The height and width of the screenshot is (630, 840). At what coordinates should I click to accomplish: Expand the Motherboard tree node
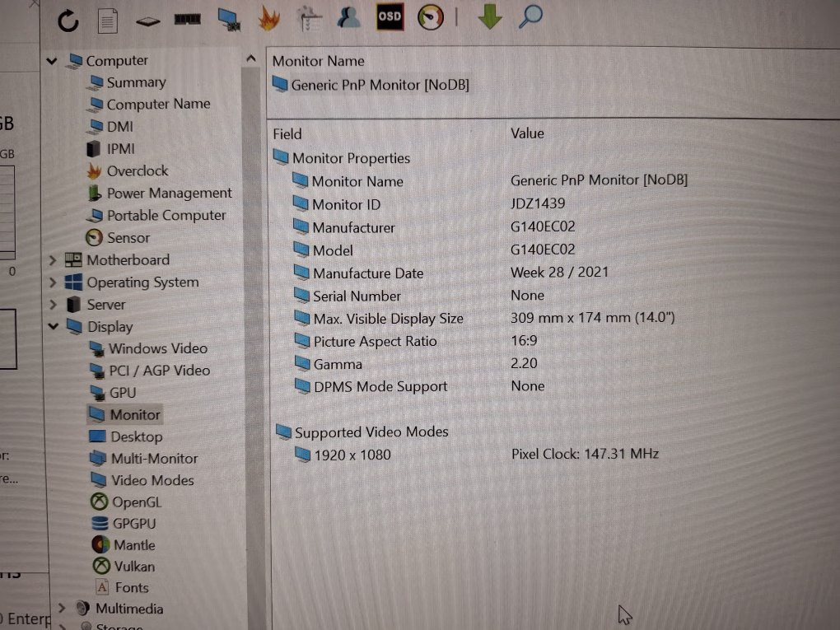[x=53, y=260]
